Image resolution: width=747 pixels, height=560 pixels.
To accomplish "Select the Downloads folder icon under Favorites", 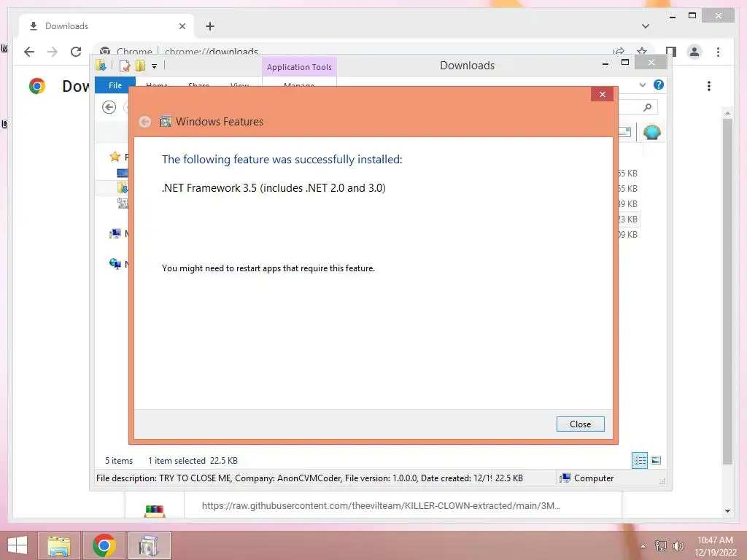I will pyautogui.click(x=123, y=187).
